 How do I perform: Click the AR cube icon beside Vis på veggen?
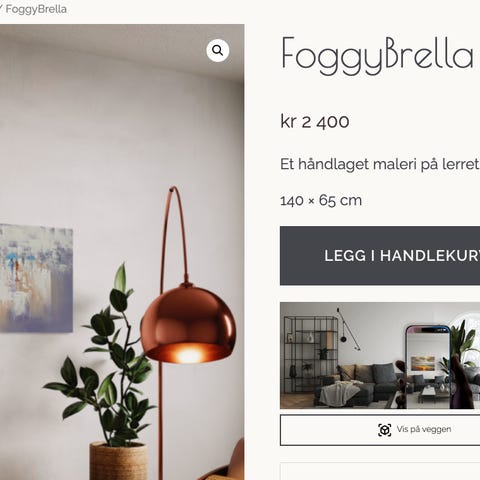pos(385,430)
